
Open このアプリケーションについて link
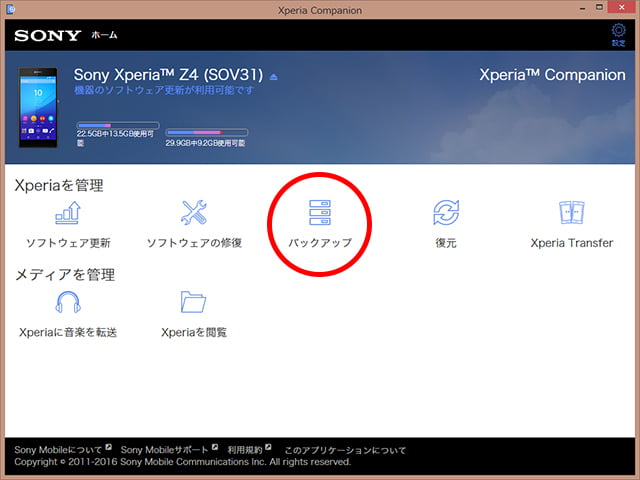click(345, 450)
